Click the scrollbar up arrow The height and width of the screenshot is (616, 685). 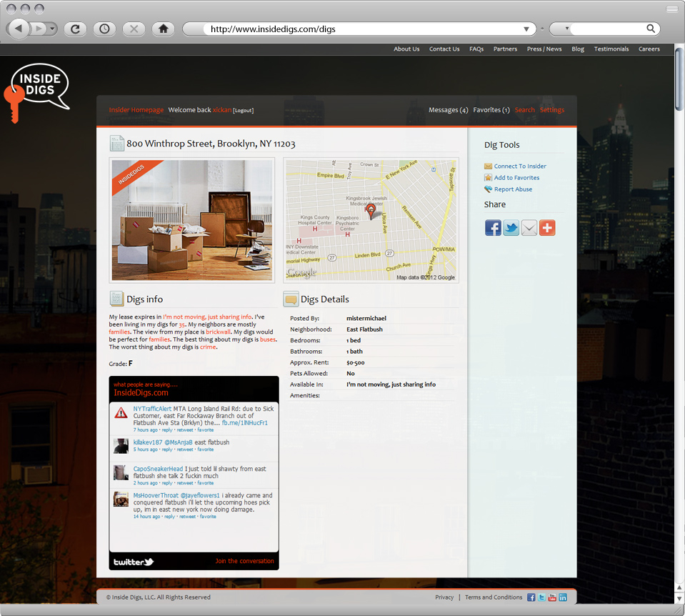pos(679,587)
